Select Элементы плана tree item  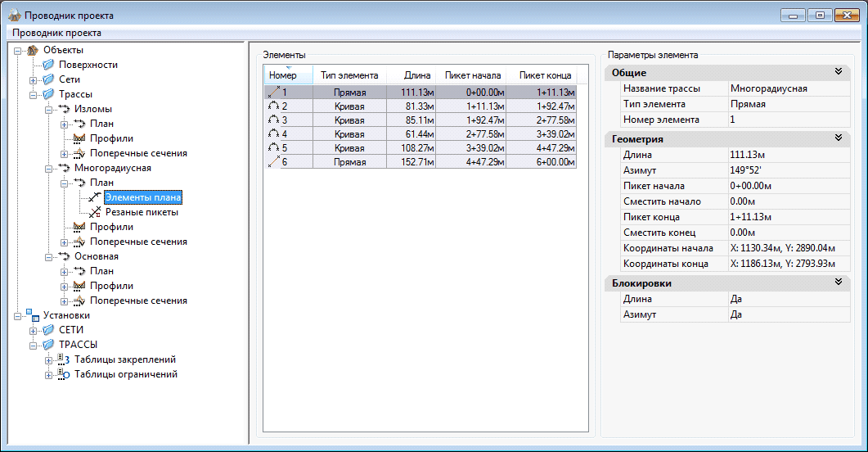click(142, 197)
